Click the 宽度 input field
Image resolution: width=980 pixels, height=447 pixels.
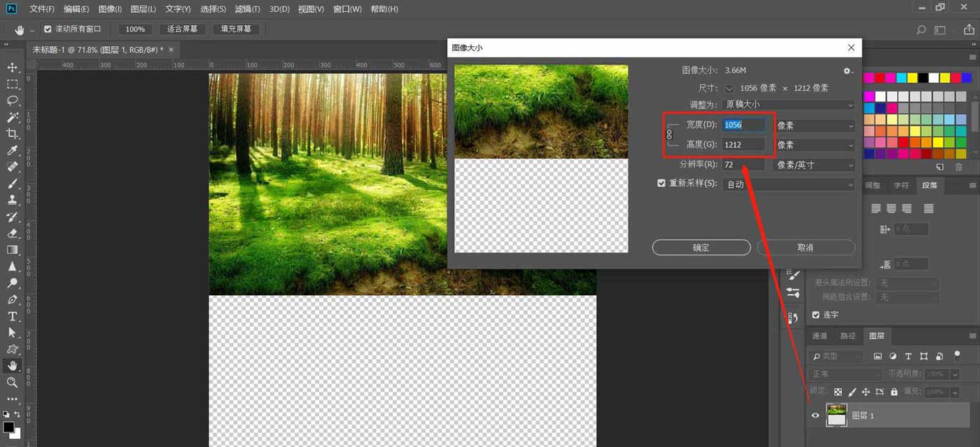pos(744,125)
